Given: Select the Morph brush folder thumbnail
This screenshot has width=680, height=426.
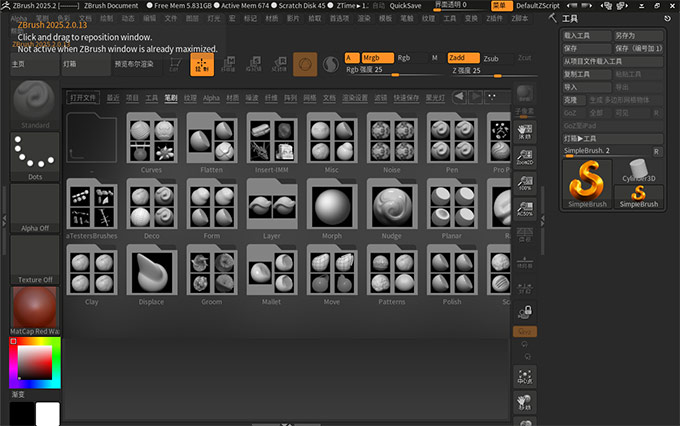Looking at the screenshot, I should (x=332, y=206).
